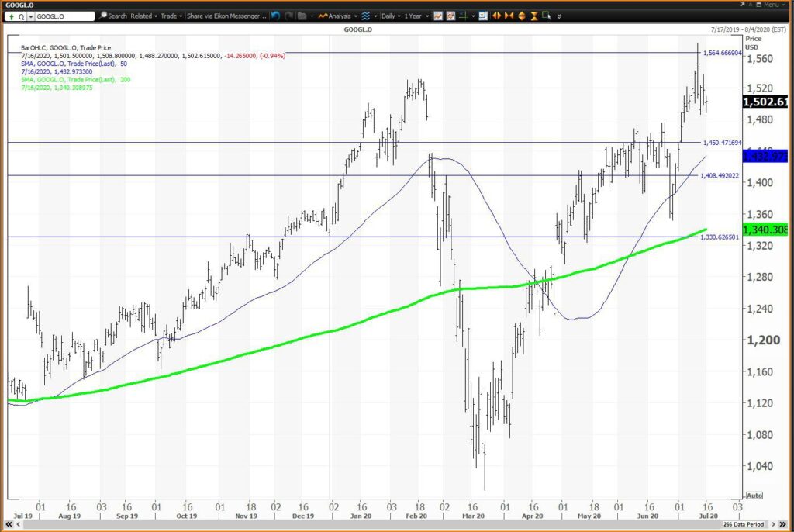Screen dimensions: 794x532
Task: Toggle the first line chart style icon
Action: tap(438, 16)
